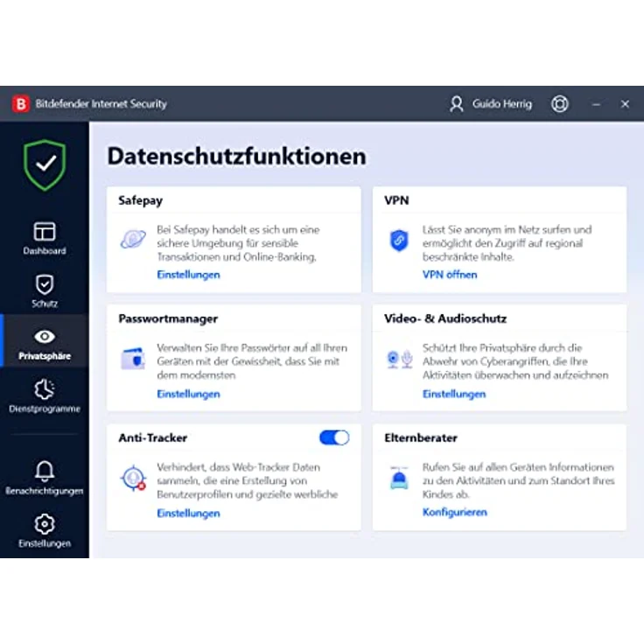
Task: Open Video- & Audioschutz Einstellungen link
Action: pos(454,394)
